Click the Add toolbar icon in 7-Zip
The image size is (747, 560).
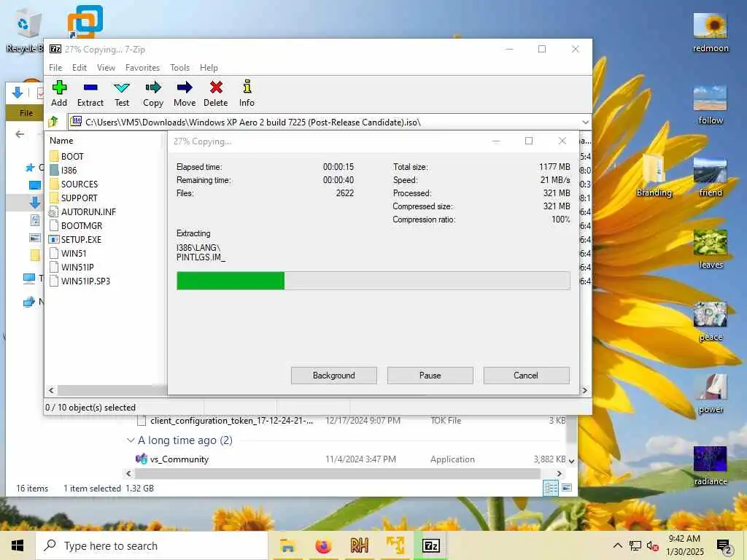point(59,93)
